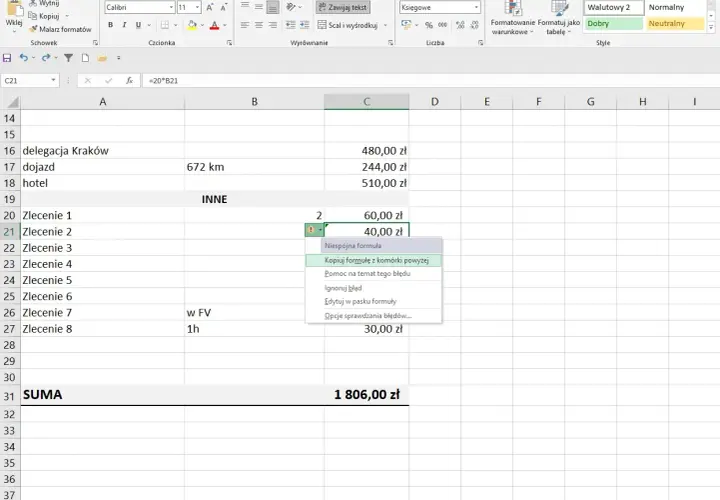Screen dimensions: 720x500
Task: Toggle Zawijaj tekst wrap text
Action: [x=343, y=7]
